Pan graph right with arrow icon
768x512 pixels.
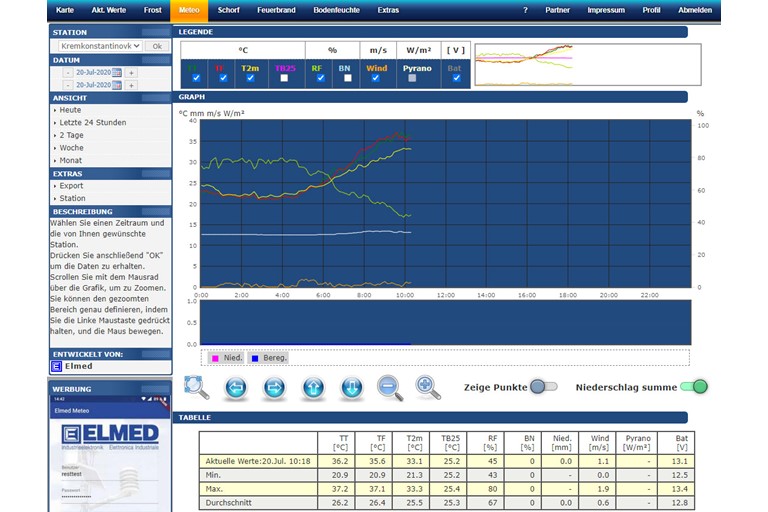[274, 387]
